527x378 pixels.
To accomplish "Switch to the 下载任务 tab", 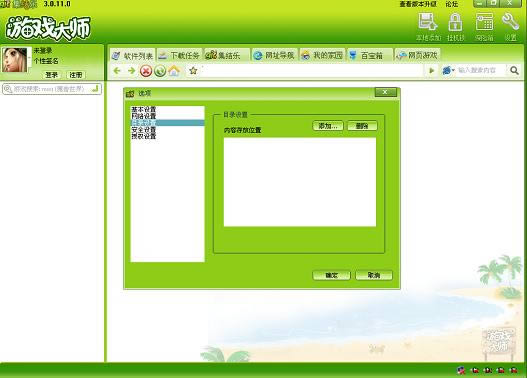I will (x=179, y=55).
